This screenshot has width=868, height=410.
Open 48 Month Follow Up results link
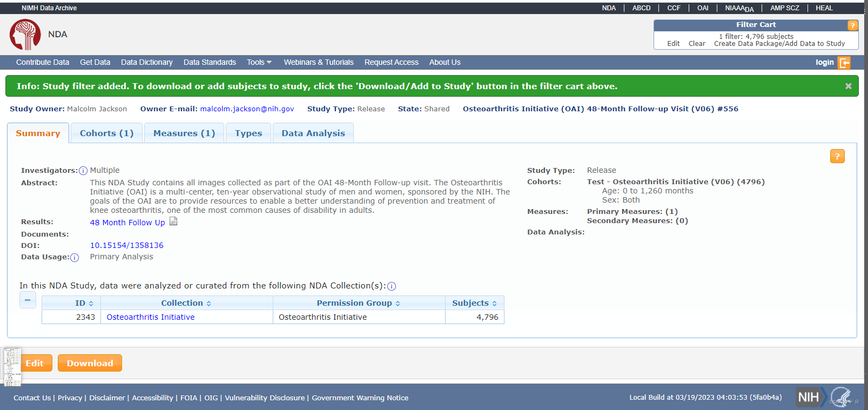click(127, 223)
